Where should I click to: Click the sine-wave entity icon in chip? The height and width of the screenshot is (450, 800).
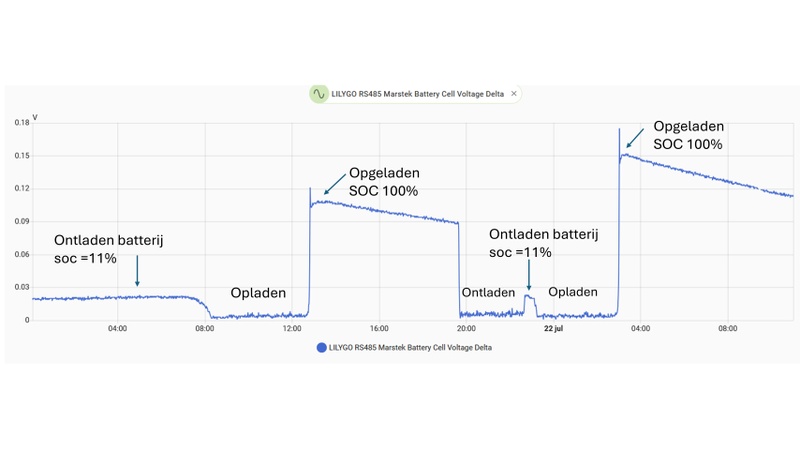tap(319, 94)
